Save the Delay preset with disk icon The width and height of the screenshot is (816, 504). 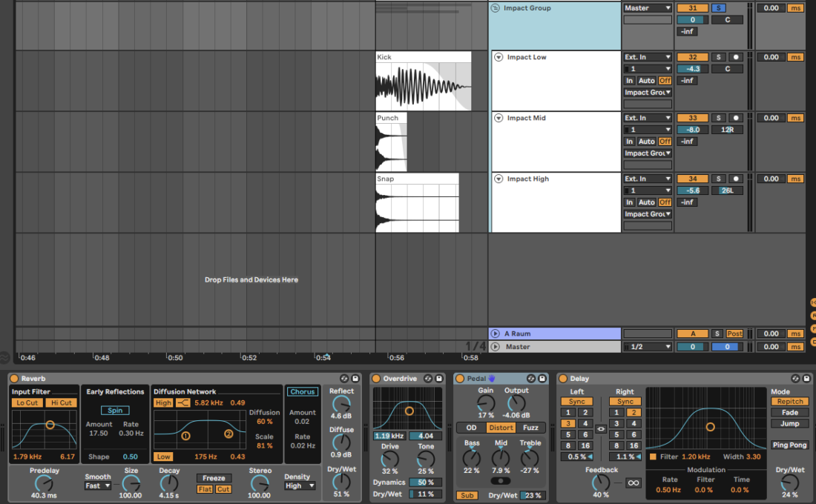[x=806, y=379]
